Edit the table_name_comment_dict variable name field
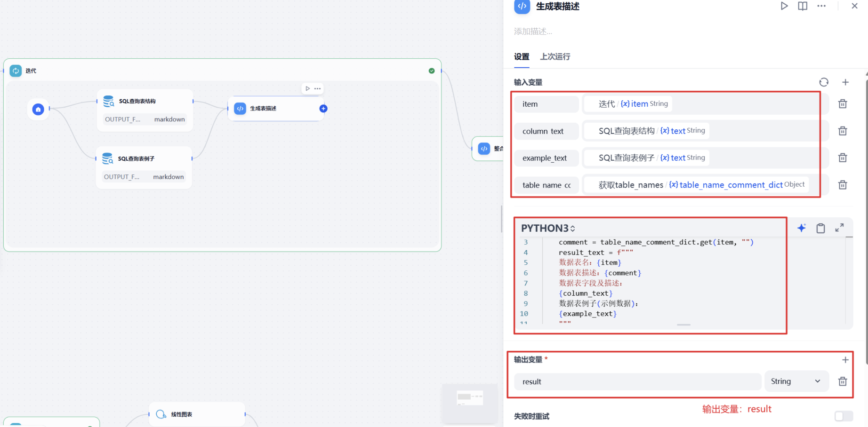868x427 pixels. 546,185
